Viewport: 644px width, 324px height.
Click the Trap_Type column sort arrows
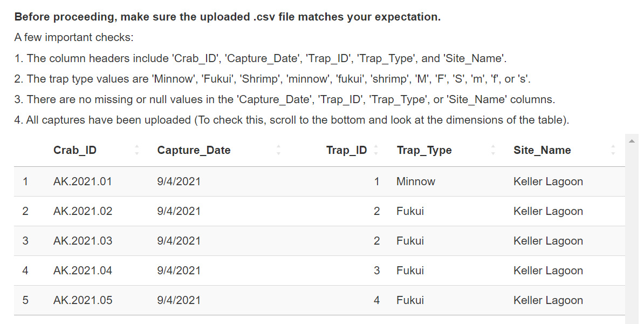click(493, 150)
